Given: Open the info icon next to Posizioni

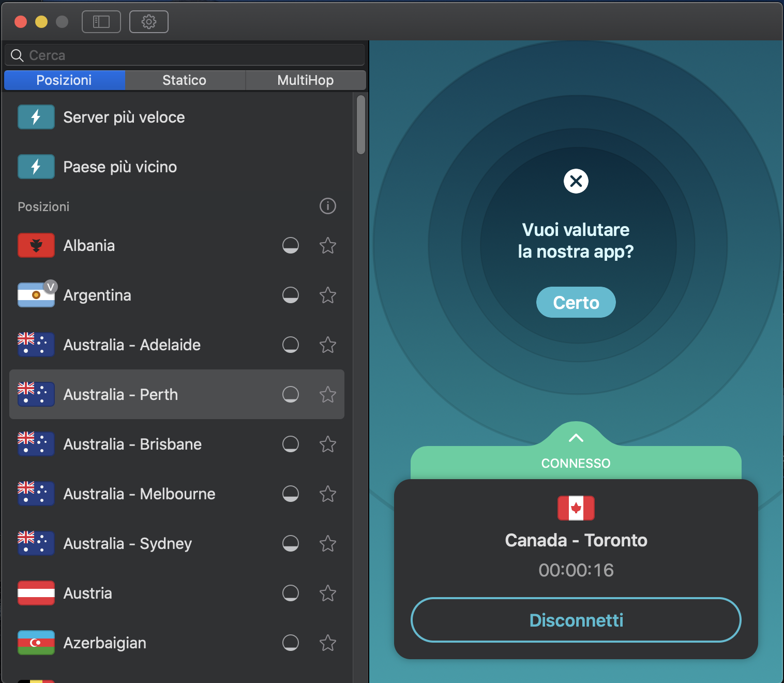Looking at the screenshot, I should [327, 206].
